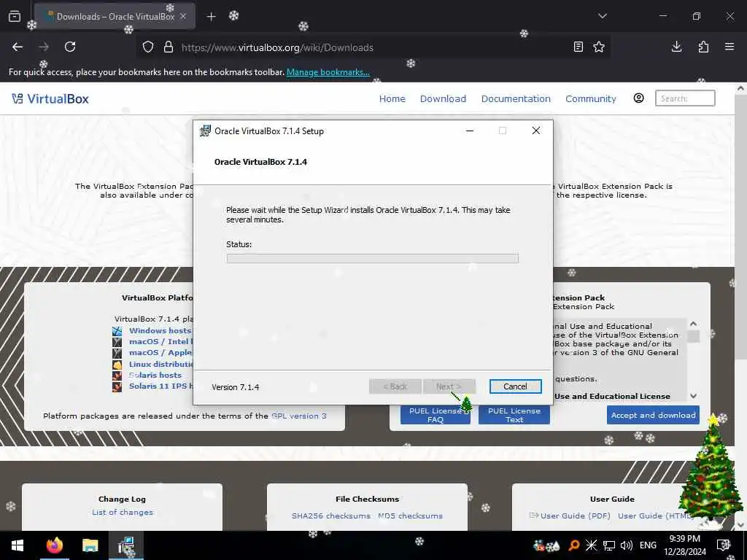The height and width of the screenshot is (560, 747).
Task: Open the SHA256 checksums link
Action: point(330,516)
